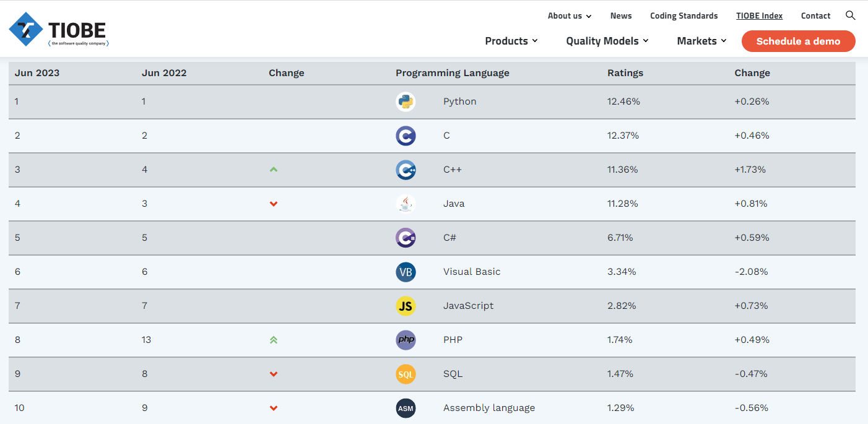Expand the About us dropdown
The height and width of the screenshot is (424, 868).
[569, 16]
